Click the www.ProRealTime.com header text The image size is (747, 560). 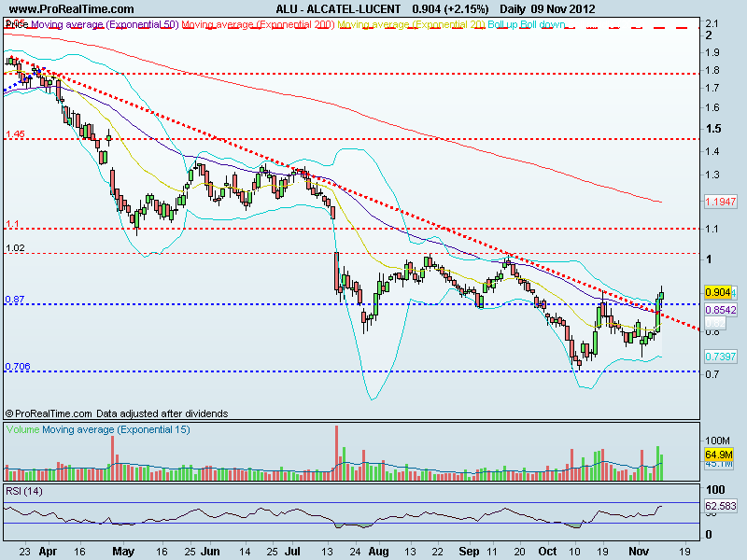coord(72,9)
